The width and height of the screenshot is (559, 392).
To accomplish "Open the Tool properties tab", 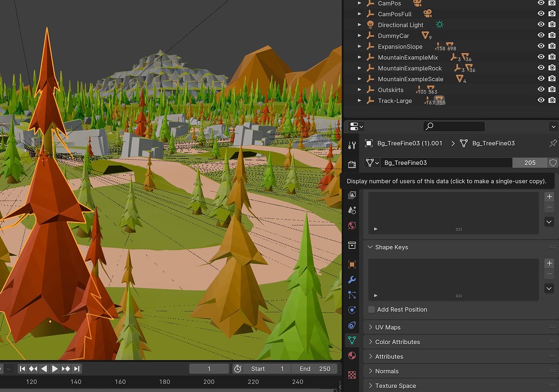I will [352, 145].
